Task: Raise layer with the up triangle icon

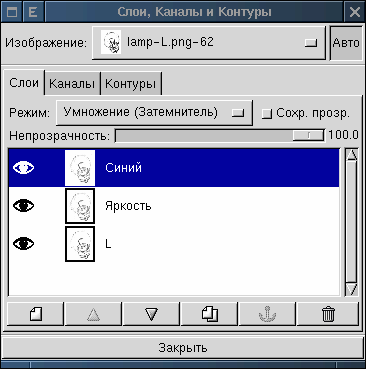Action: pyautogui.click(x=93, y=314)
